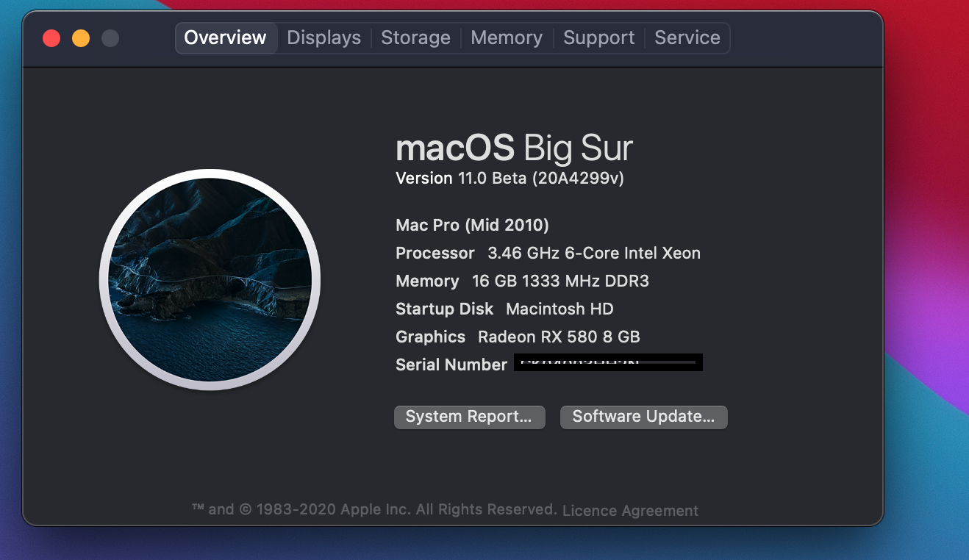Close the About This Mac window
The image size is (969, 560).
click(51, 38)
